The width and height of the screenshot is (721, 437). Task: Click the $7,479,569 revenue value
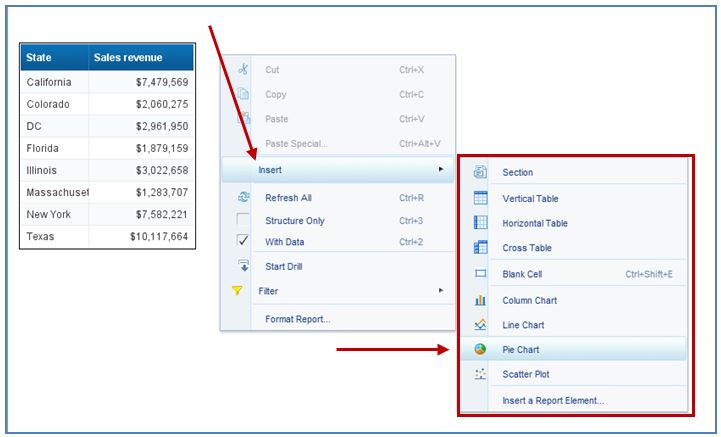click(x=162, y=82)
